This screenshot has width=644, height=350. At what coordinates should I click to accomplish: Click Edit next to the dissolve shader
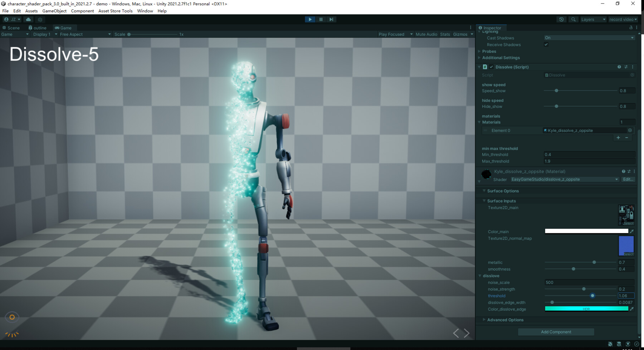point(628,179)
